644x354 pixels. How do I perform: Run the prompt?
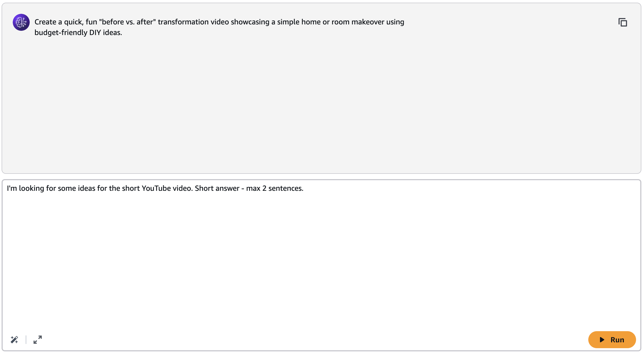[x=612, y=340]
